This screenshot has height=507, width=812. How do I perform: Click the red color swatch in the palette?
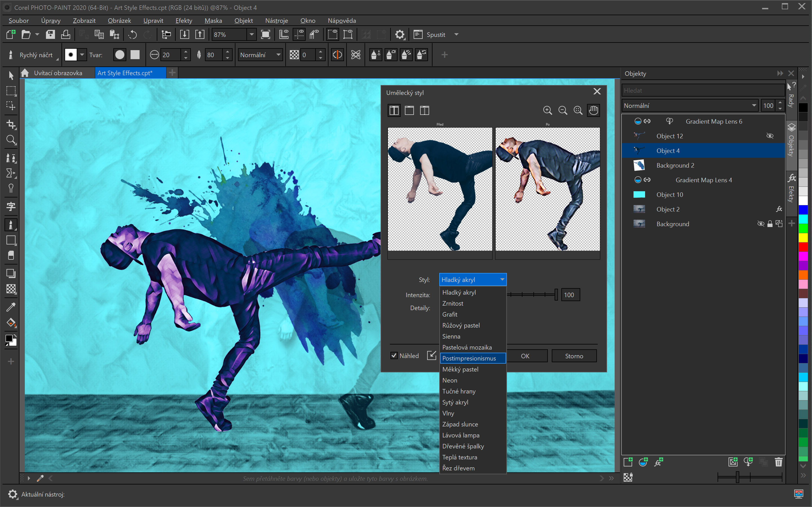(x=803, y=247)
